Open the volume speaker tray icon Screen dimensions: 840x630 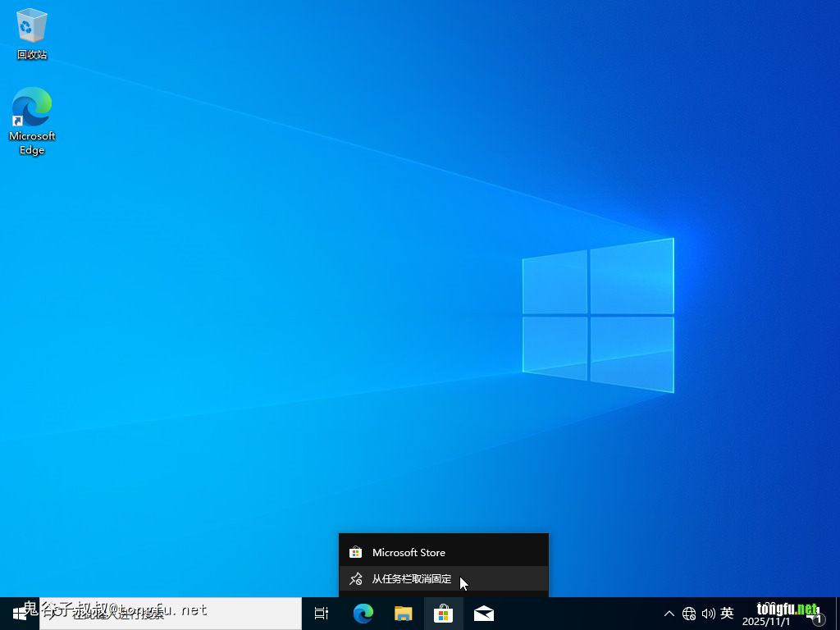708,613
